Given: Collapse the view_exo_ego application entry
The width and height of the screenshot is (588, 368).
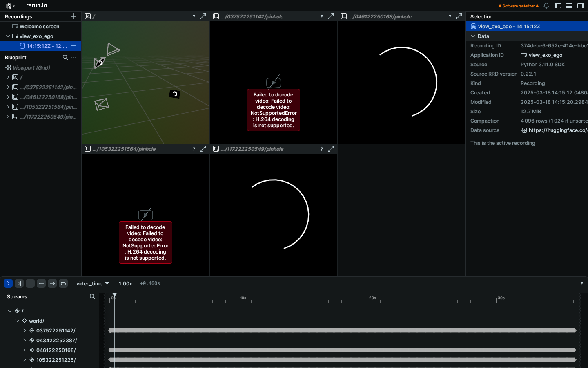Looking at the screenshot, I should [8, 36].
